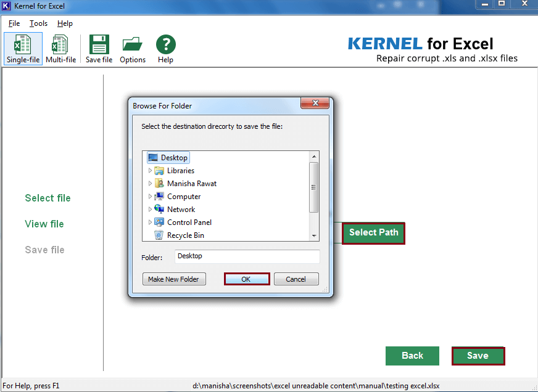Screen dimensions: 538x392
Task: Open Help question mark icon
Action: click(166, 44)
